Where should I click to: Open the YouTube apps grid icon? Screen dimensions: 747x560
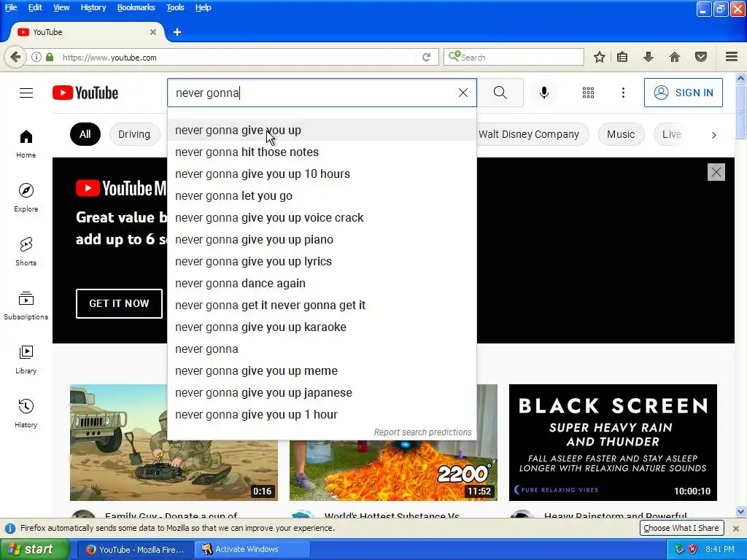tap(589, 93)
